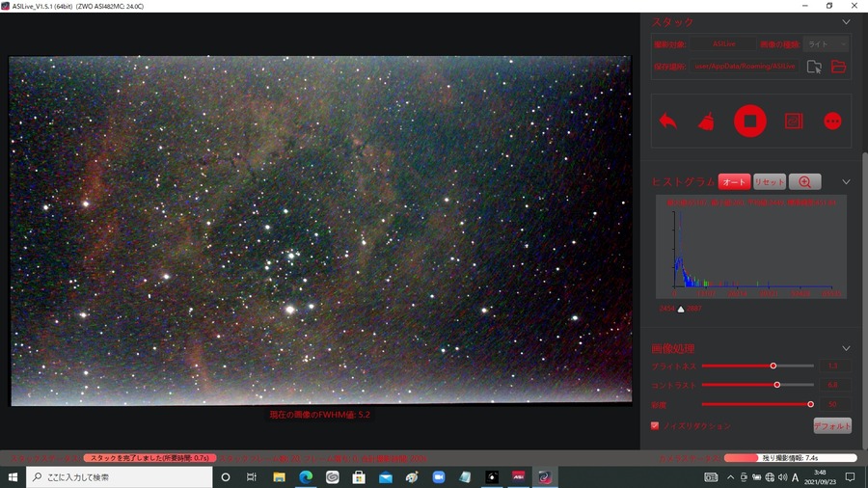Stop stacking with the round stop button
868x488 pixels.
[750, 121]
